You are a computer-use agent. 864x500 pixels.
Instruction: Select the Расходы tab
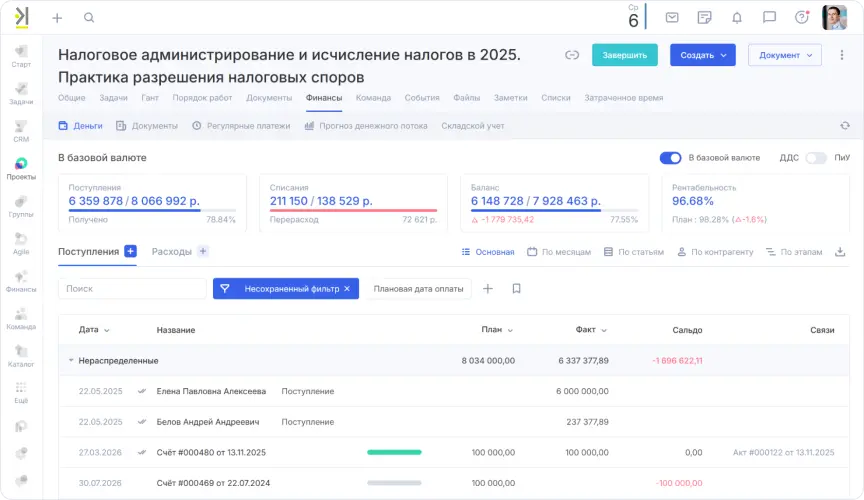point(171,251)
